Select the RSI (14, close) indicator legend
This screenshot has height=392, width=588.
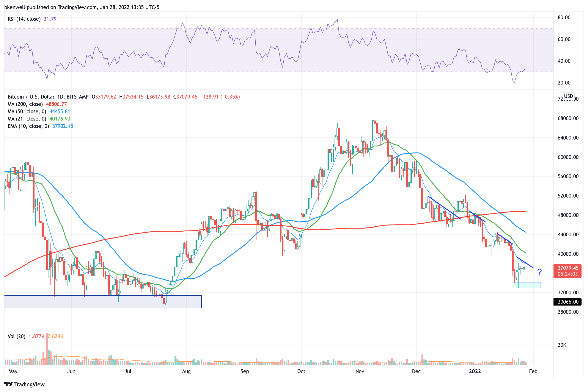24,19
